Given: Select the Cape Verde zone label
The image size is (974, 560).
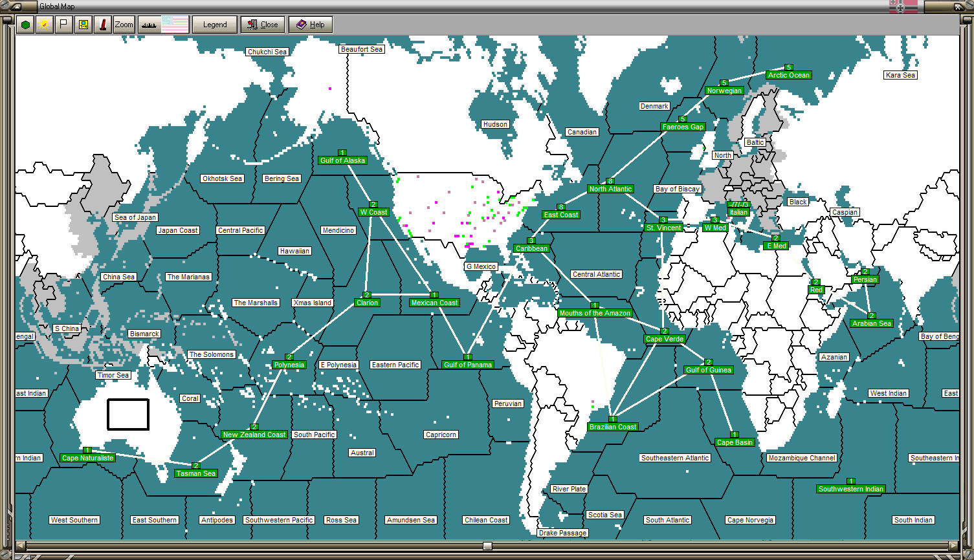Looking at the screenshot, I should [x=664, y=338].
